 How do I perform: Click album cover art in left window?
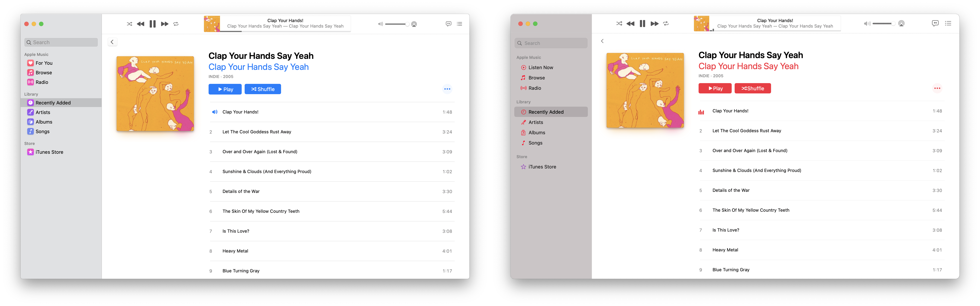(155, 94)
